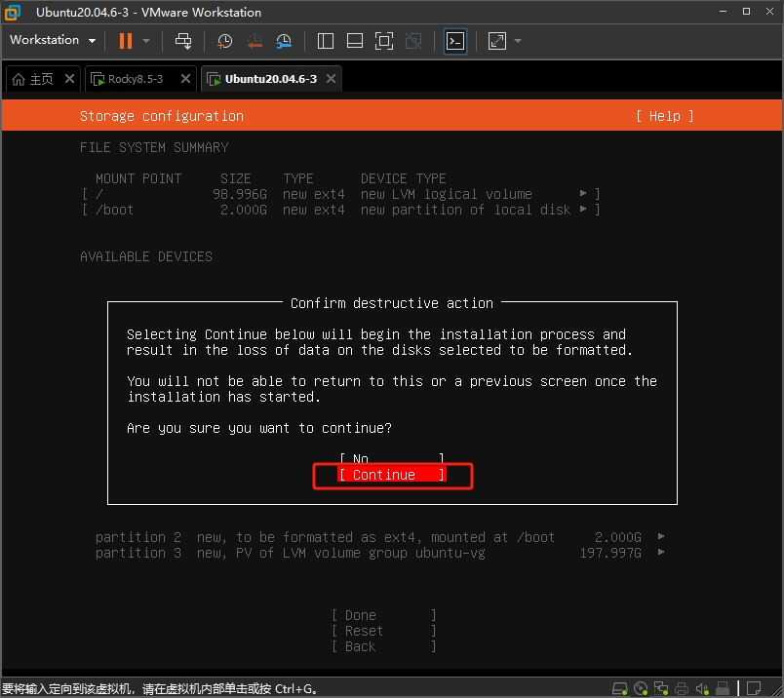This screenshot has height=698, width=784.
Task: Click the orange pause VM button
Action: (126, 41)
